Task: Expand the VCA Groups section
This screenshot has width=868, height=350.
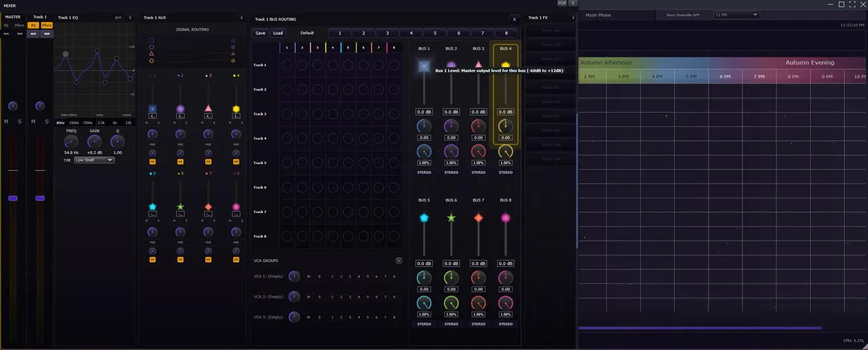Action: click(399, 260)
